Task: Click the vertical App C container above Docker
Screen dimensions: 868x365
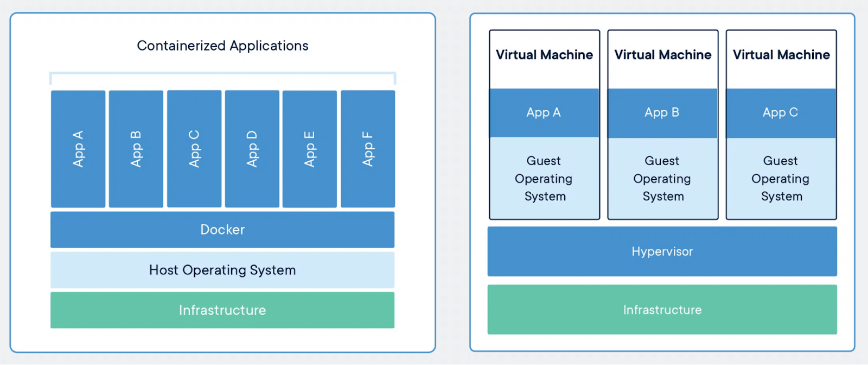Action: [x=194, y=149]
